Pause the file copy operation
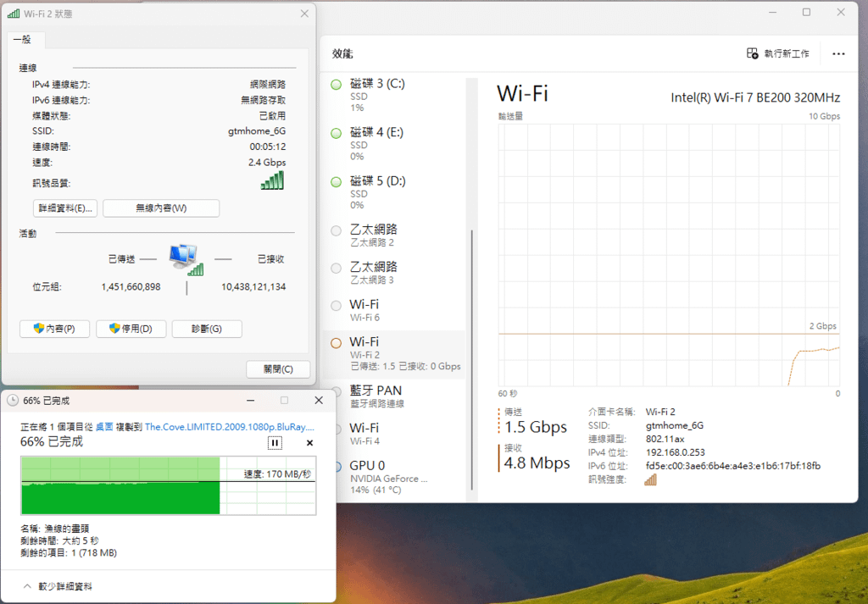Screen dimensions: 868x604 tap(275, 442)
